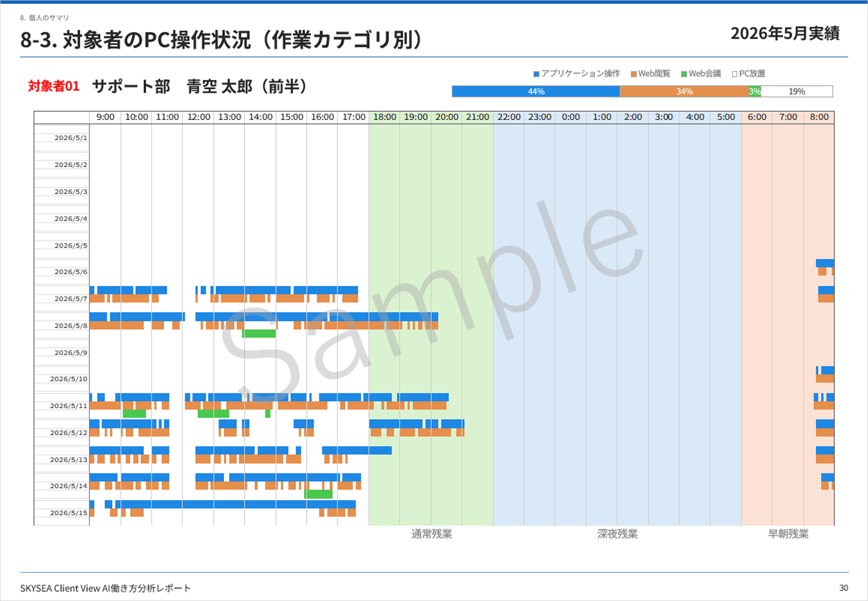Click the 8:00 time column header
Image resolution: width=868 pixels, height=601 pixels.
point(819,117)
